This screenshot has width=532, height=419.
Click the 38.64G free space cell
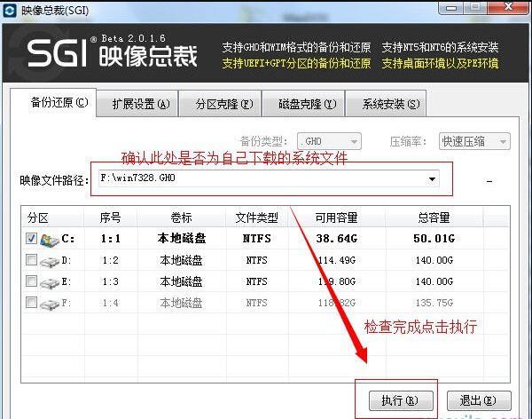337,239
